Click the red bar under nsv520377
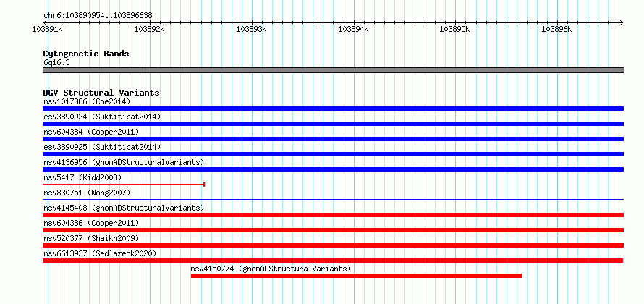Viewport: 644px width, 304px height. coord(333,245)
